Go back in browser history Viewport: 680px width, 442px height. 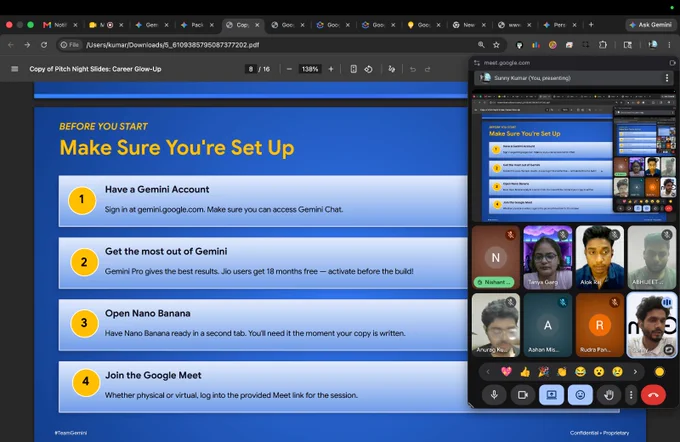click(11, 45)
